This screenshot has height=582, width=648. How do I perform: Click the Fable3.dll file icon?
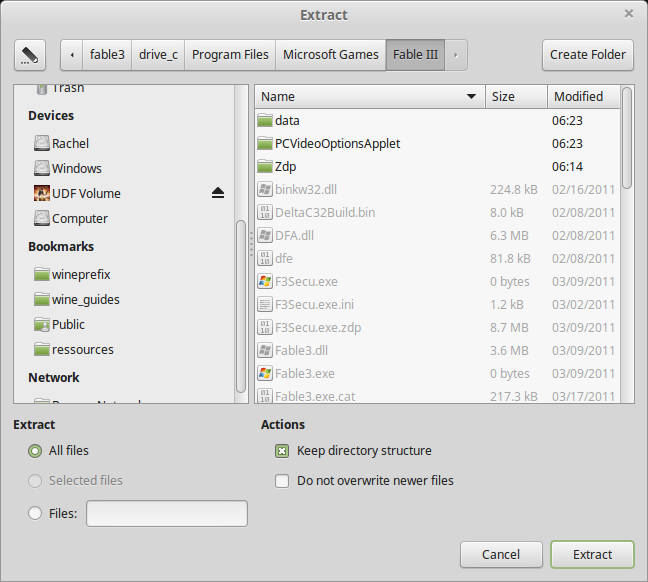click(x=264, y=351)
